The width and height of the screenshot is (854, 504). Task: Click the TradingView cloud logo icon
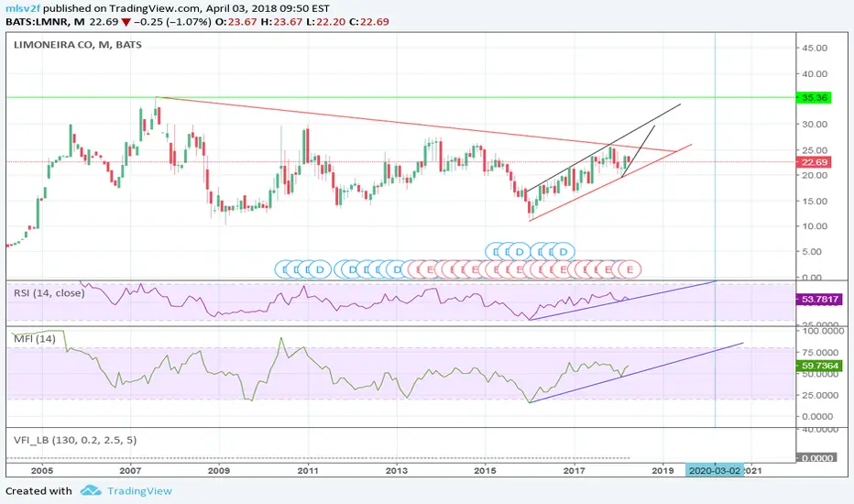(91, 490)
